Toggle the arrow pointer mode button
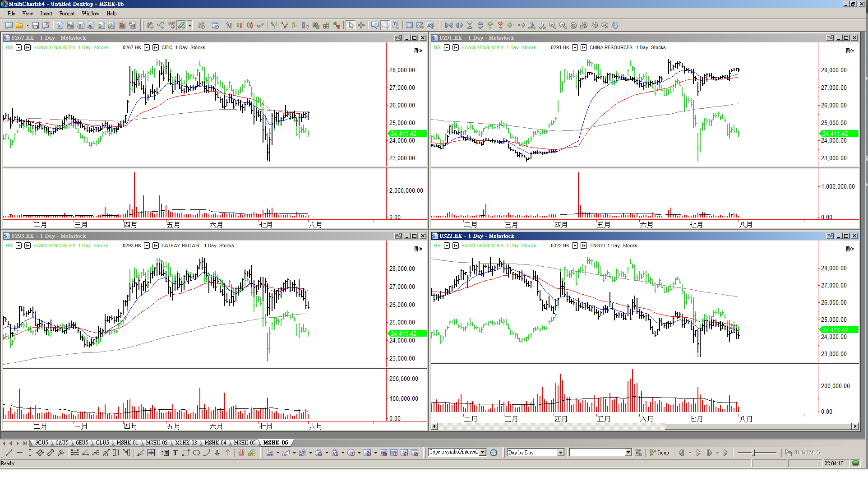This screenshot has height=477, width=868. (351, 25)
